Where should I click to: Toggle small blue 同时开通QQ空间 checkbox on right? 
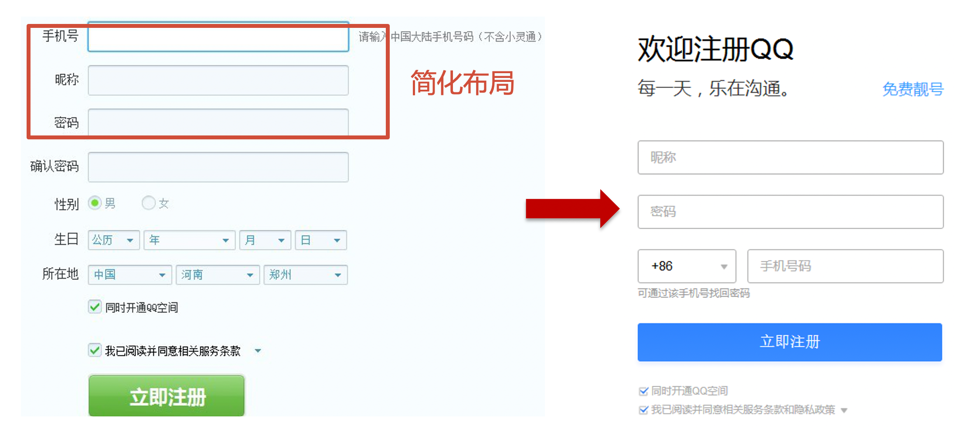click(x=643, y=391)
